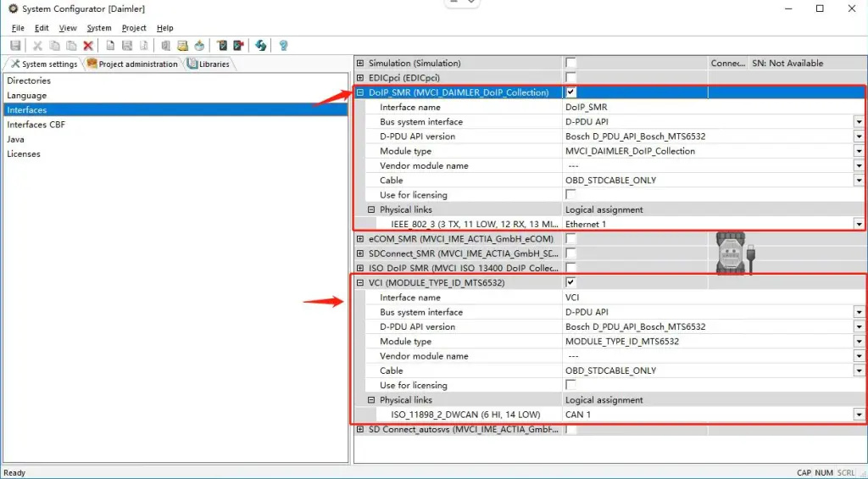Click the Vendor module name label under DoIP_SMR
The image size is (868, 479).
point(424,165)
